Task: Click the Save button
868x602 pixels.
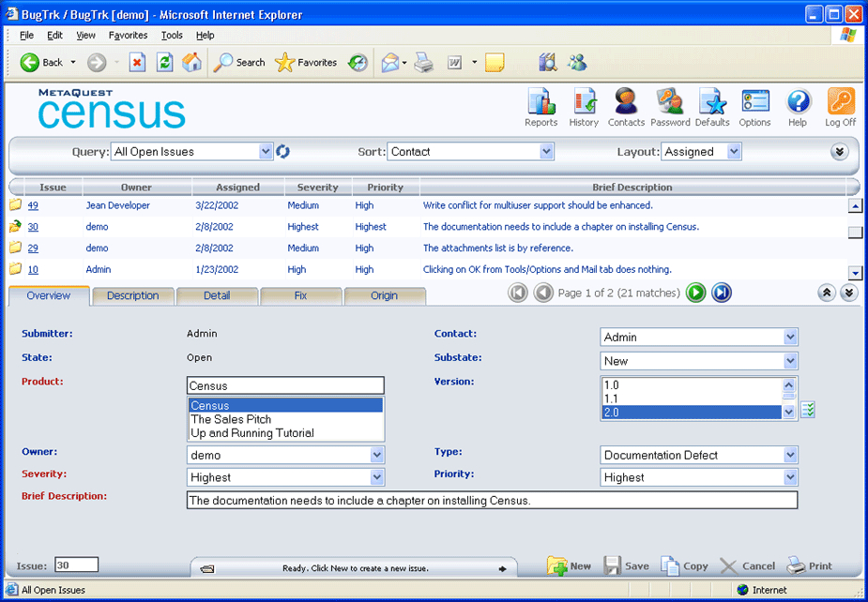Action: coord(626,565)
